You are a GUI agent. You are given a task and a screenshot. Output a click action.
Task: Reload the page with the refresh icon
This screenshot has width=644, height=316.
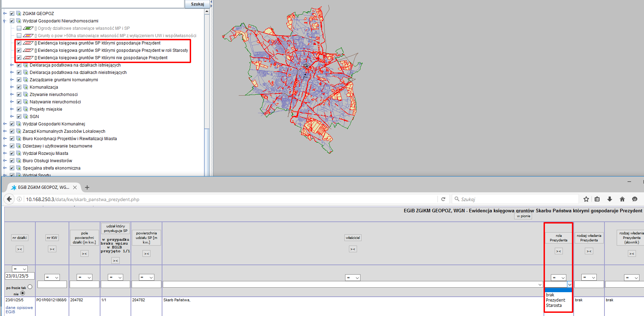(443, 199)
